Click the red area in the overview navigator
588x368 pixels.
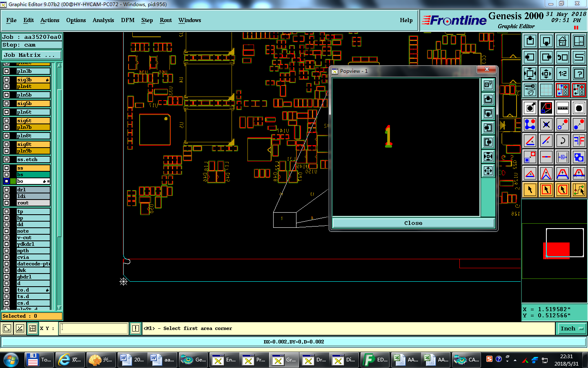556,251
